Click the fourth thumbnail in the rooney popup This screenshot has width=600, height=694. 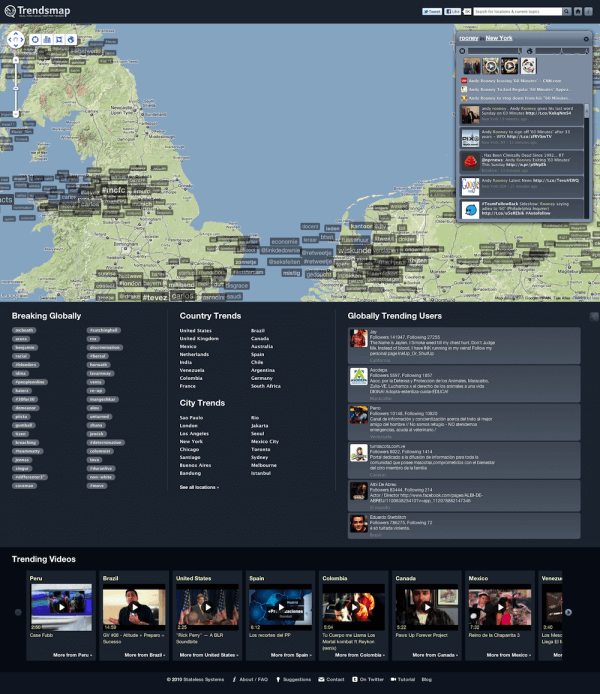click(x=528, y=66)
